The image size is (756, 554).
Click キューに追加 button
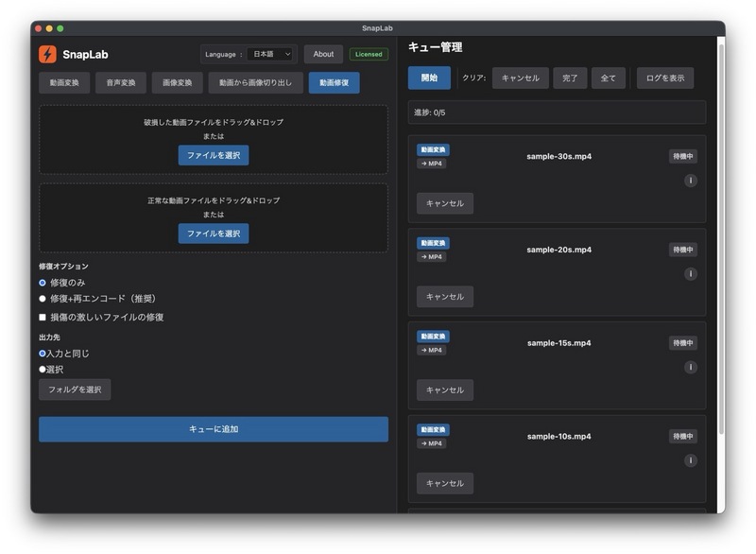point(214,429)
